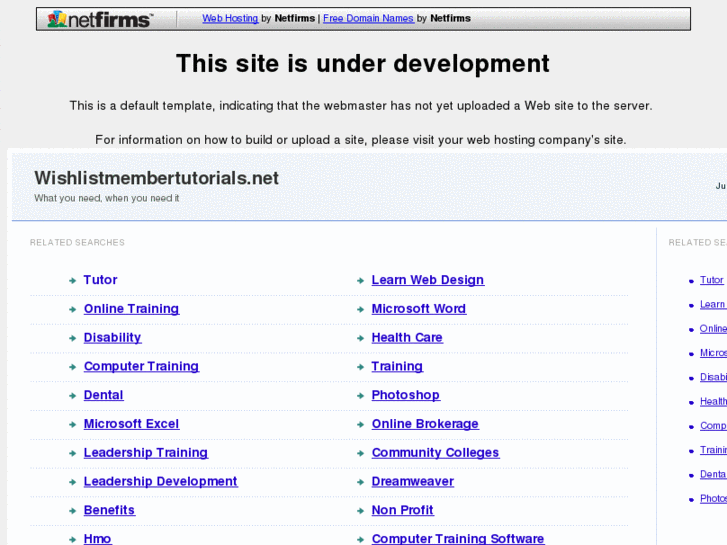The height and width of the screenshot is (545, 727).
Task: Open the Leadership Development link
Action: tap(160, 482)
